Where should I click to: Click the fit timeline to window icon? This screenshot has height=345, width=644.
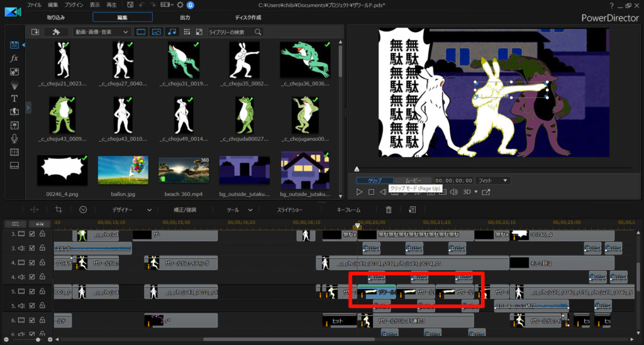click(40, 224)
